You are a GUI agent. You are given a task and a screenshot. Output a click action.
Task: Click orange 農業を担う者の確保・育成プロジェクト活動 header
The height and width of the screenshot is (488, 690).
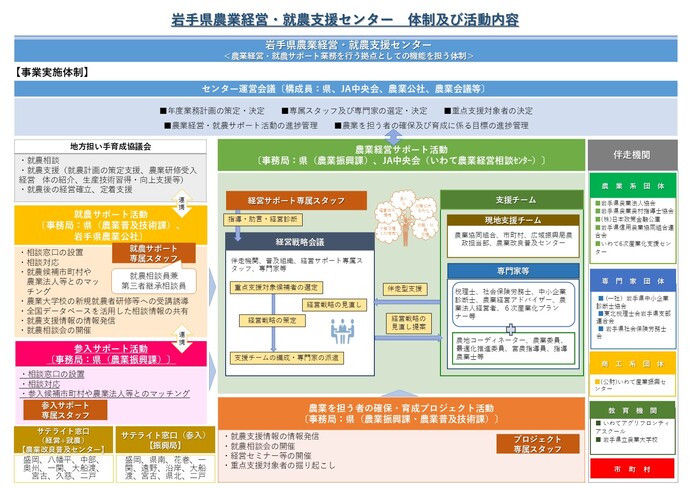401,414
